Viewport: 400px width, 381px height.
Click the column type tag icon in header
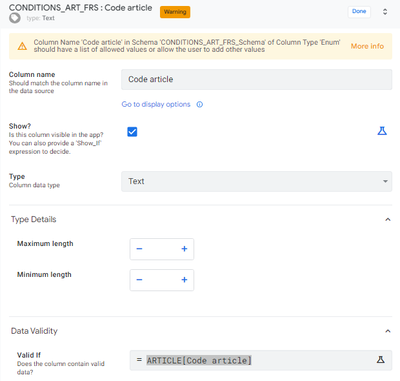pos(15,18)
